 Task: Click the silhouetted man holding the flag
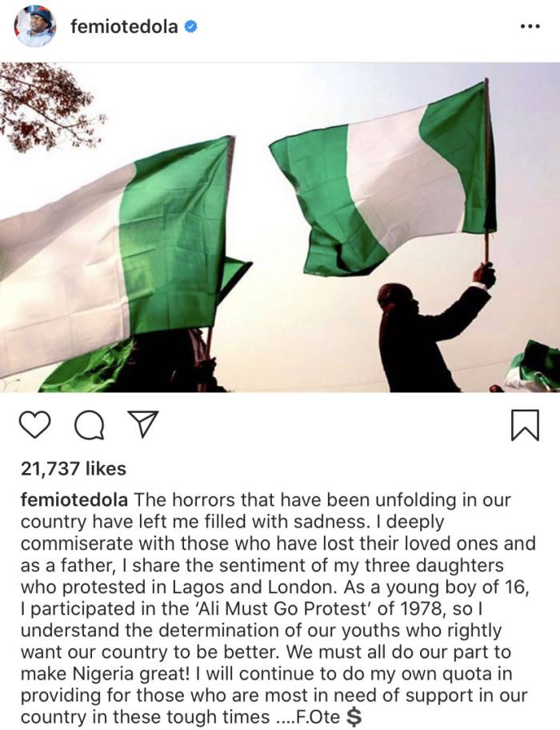point(428,328)
